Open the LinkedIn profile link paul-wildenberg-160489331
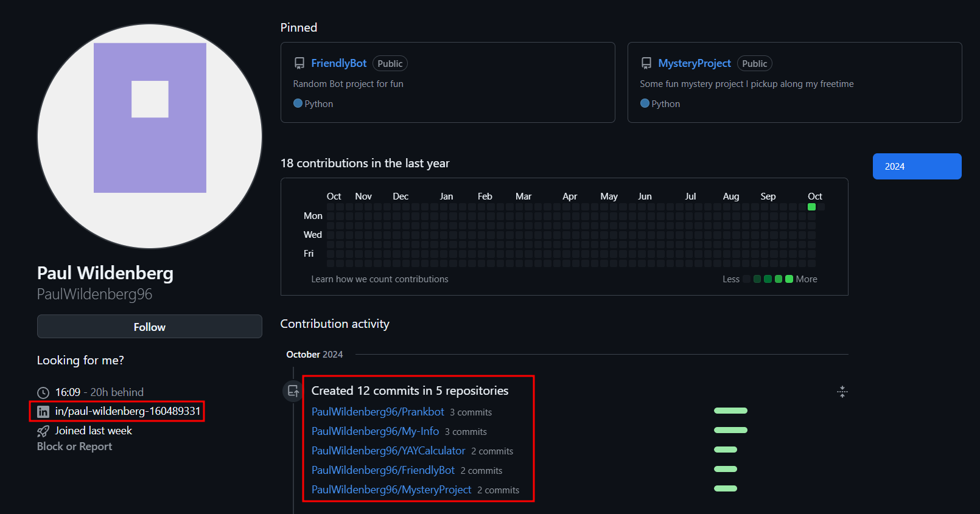This screenshot has width=980, height=514. pyautogui.click(x=128, y=411)
